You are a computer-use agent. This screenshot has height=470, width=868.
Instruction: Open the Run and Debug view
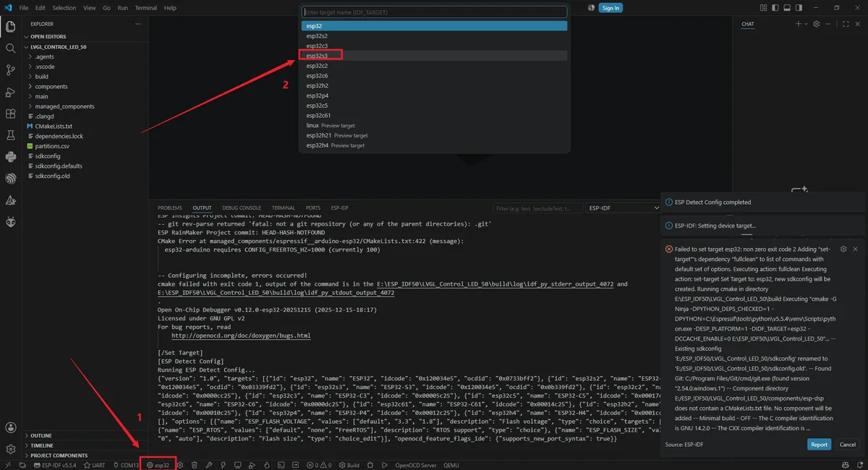11,92
